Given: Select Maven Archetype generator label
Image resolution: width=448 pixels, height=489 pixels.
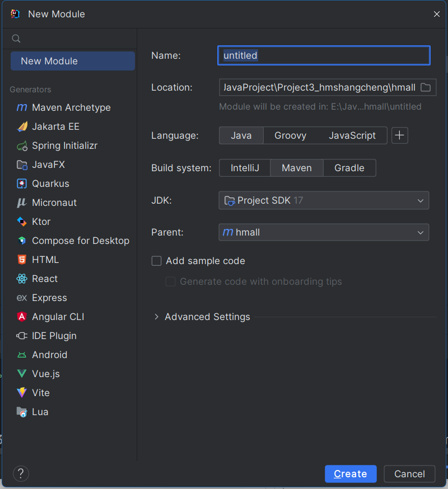Looking at the screenshot, I should [72, 107].
